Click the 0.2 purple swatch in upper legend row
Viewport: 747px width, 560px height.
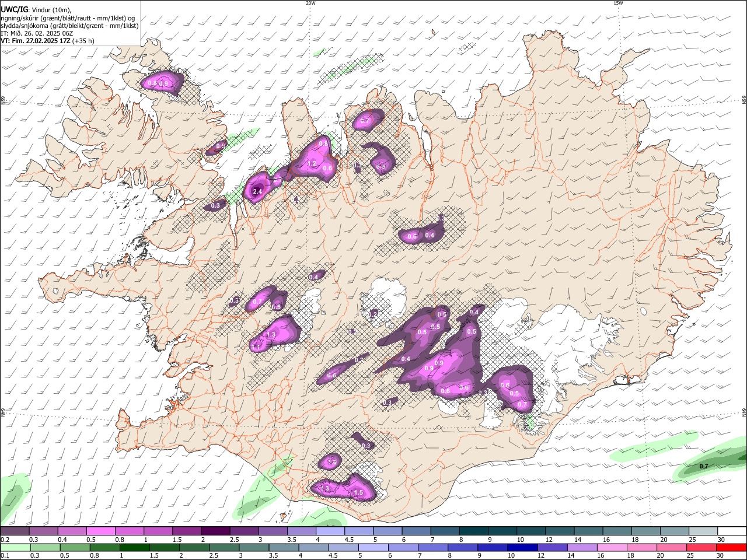click(x=15, y=531)
